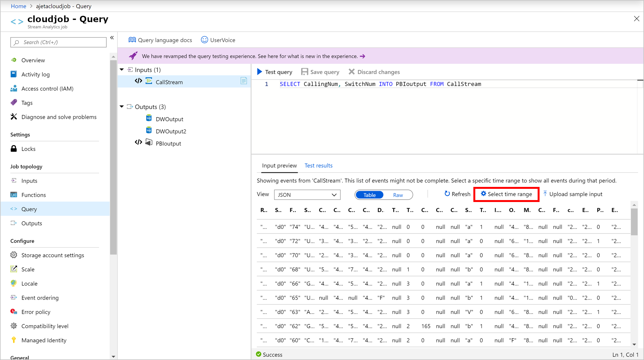Click the Select time range gear icon
Viewport: 644px width, 360px height.
[x=483, y=194]
